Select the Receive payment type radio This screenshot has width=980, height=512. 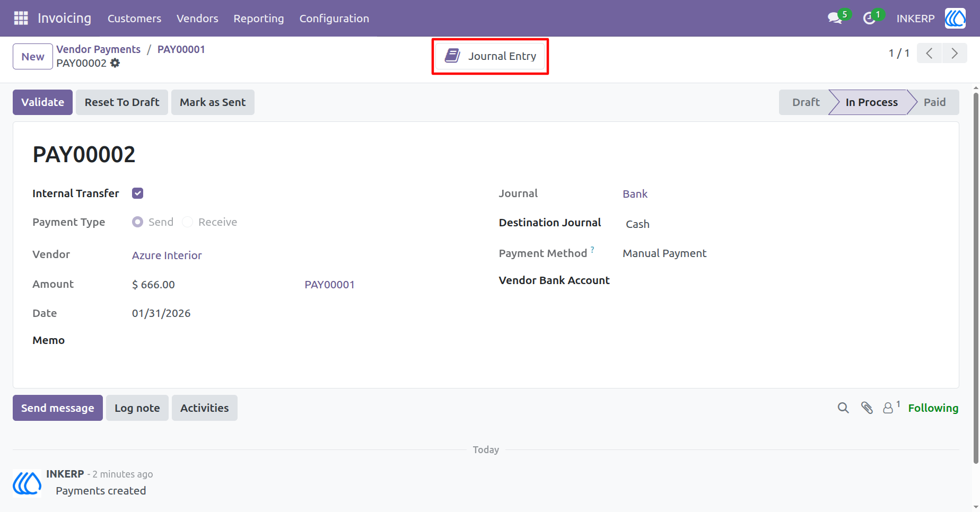[187, 222]
